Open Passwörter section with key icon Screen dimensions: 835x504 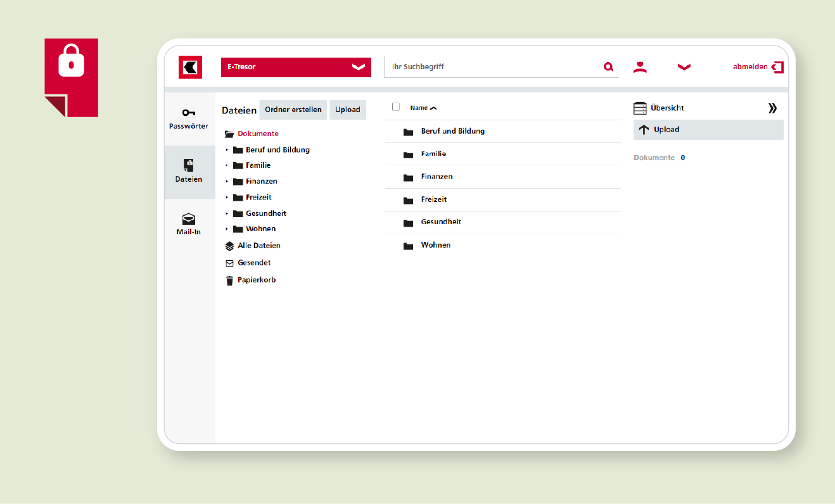(x=189, y=118)
